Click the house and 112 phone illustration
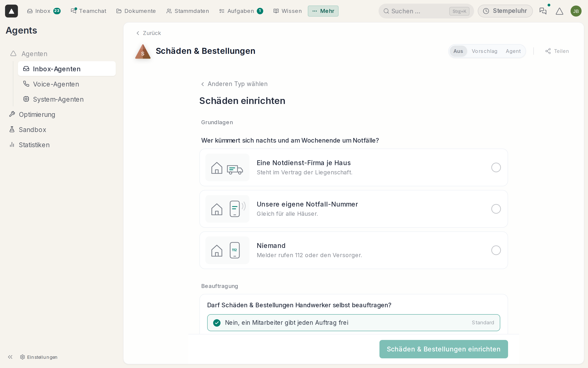This screenshot has height=368, width=588. [x=227, y=250]
